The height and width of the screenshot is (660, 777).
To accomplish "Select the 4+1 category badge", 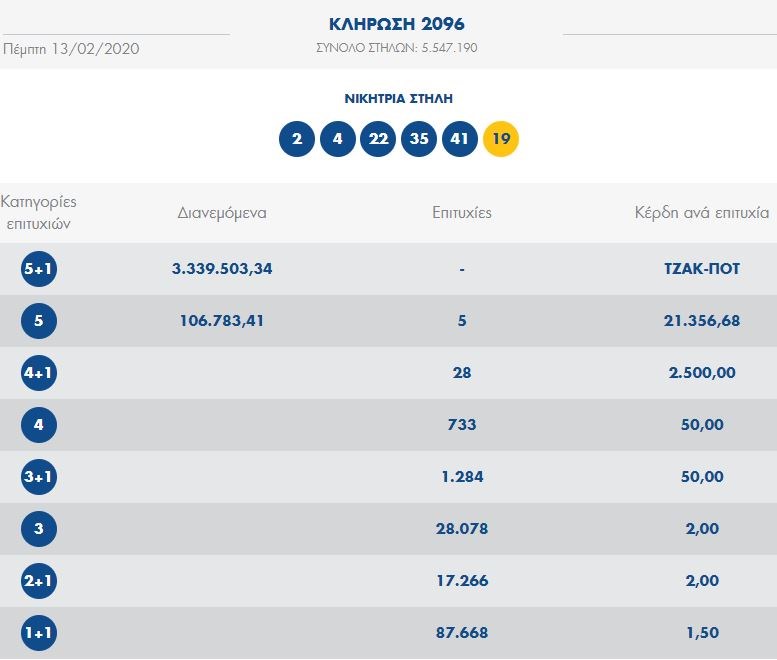I will (39, 373).
